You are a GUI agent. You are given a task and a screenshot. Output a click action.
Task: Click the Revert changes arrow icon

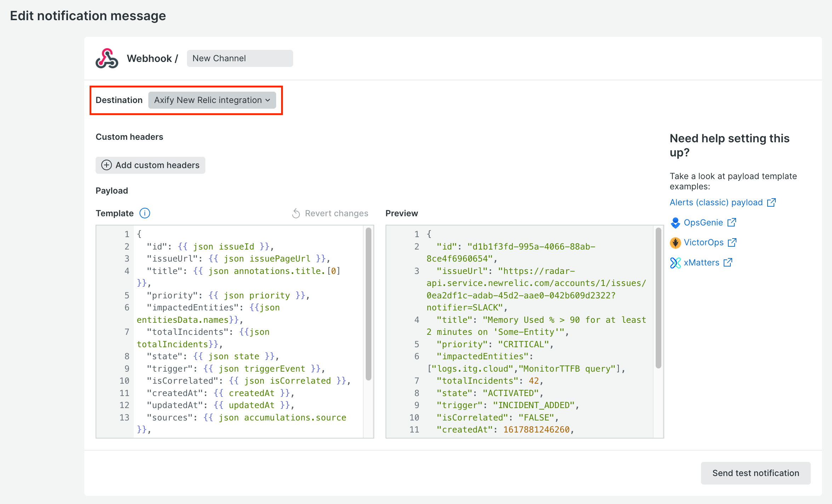296,213
